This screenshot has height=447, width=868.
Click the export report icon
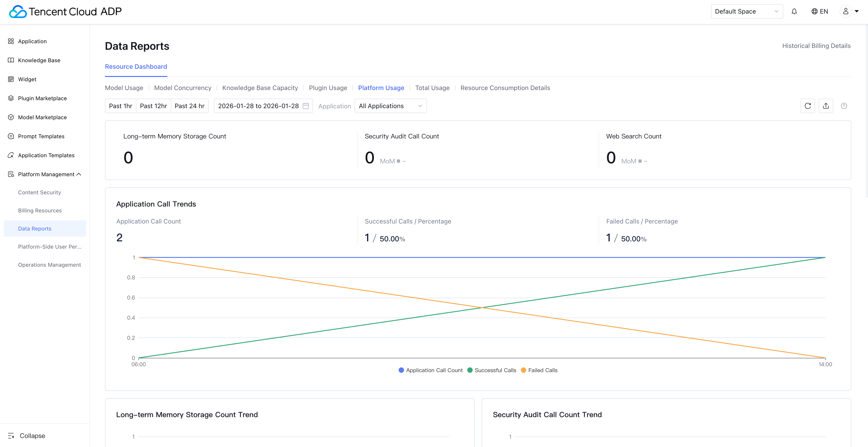coord(825,106)
